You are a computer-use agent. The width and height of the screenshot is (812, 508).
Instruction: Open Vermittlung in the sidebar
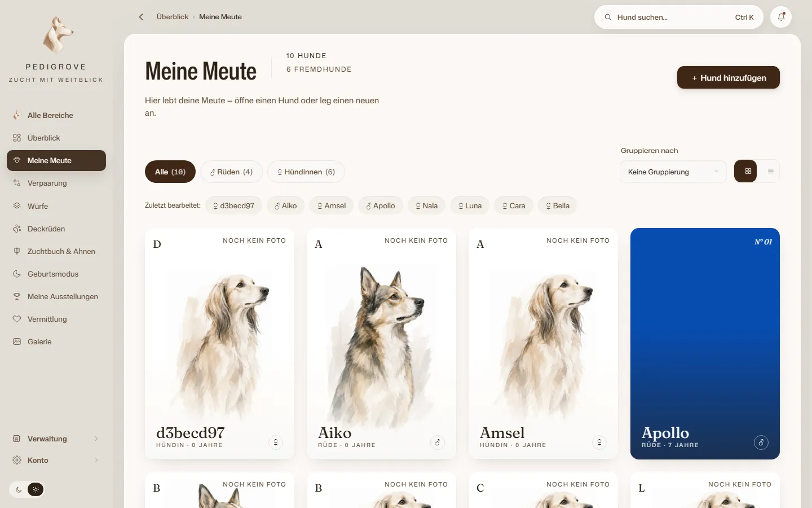56,319
